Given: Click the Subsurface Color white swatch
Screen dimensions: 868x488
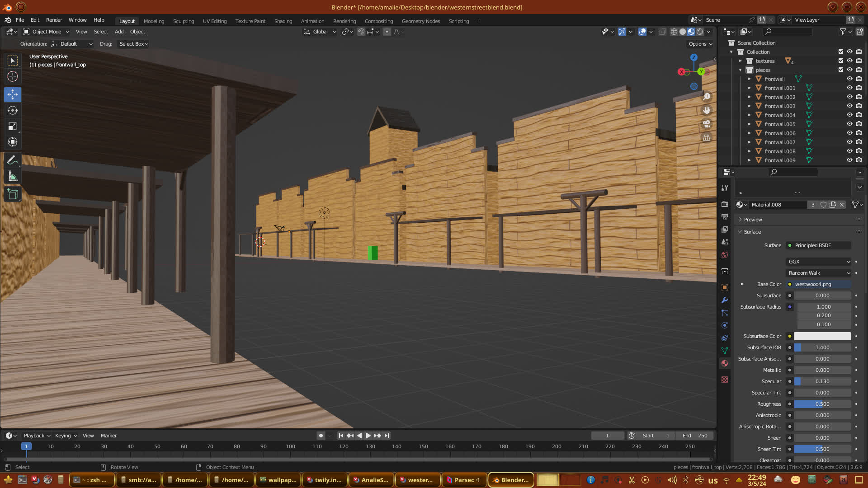Looking at the screenshot, I should [x=822, y=336].
